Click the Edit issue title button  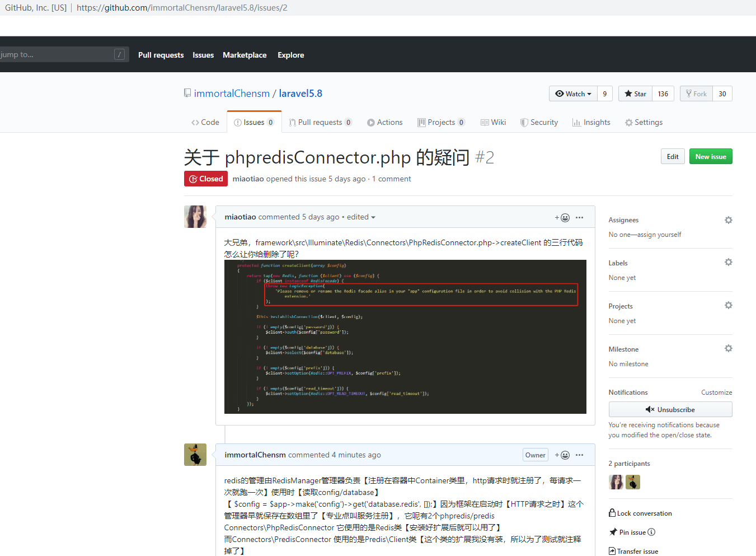(673, 157)
